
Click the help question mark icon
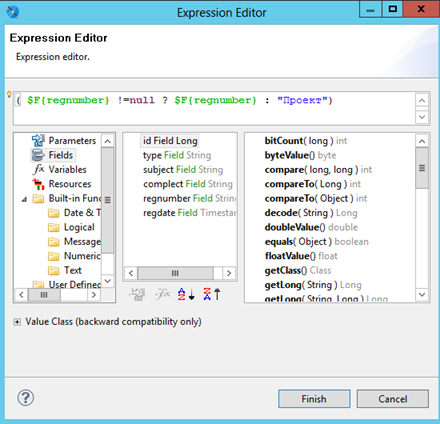[26, 398]
